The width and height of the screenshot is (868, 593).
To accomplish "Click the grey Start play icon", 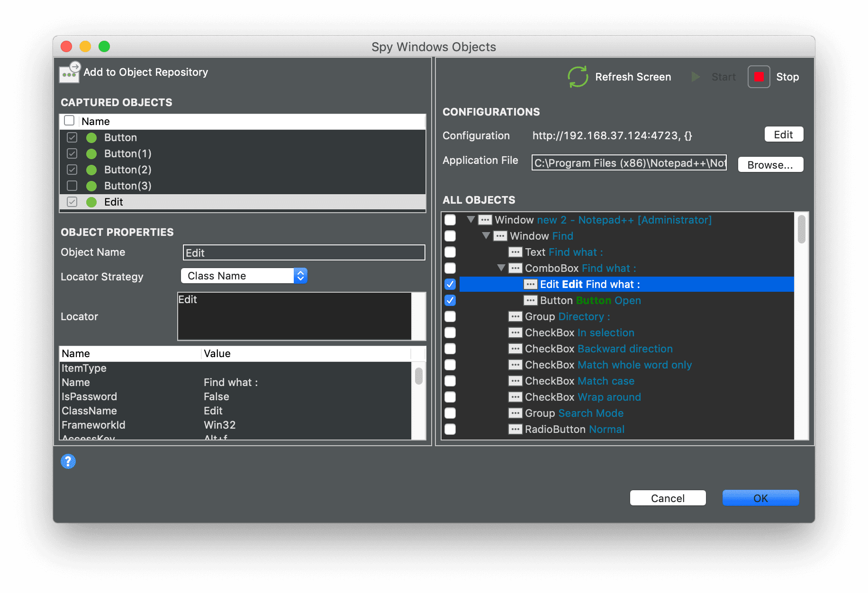I will click(696, 77).
